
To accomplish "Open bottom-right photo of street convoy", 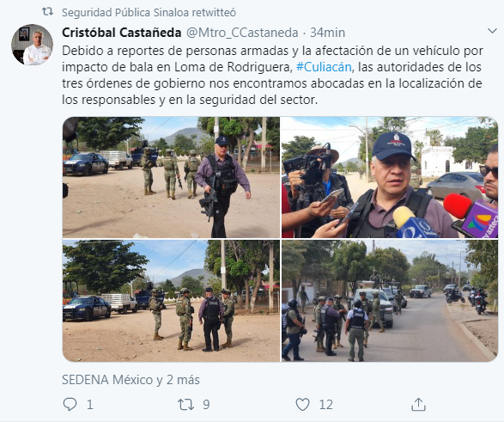I will pos(390,301).
